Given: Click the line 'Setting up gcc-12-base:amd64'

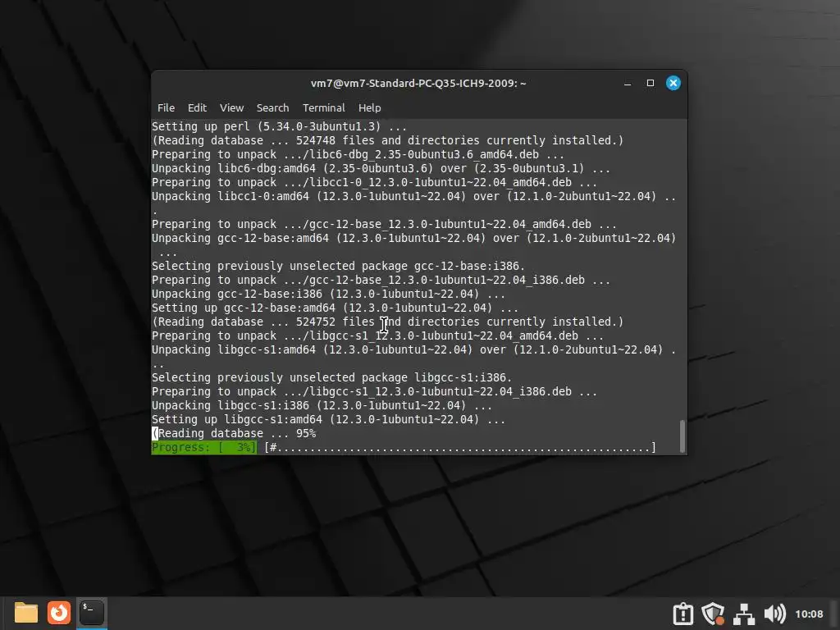Looking at the screenshot, I should [x=335, y=308].
